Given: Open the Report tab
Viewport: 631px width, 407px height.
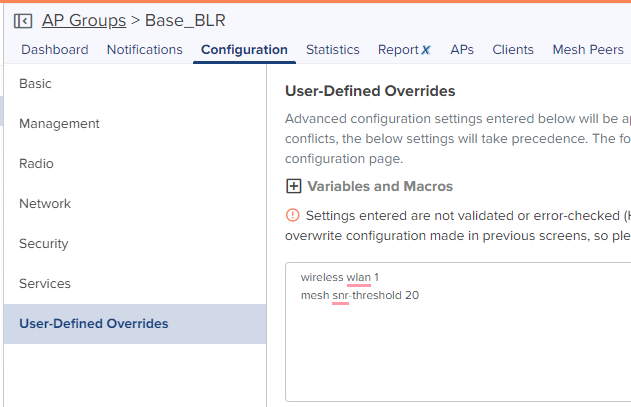Looking at the screenshot, I should 398,50.
